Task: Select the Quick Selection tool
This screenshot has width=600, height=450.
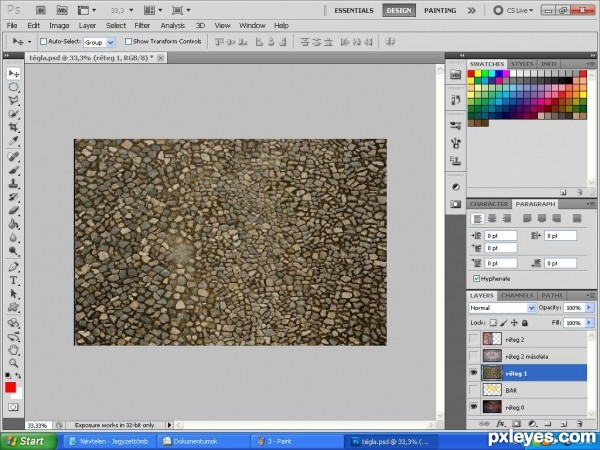Action: pyautogui.click(x=13, y=114)
